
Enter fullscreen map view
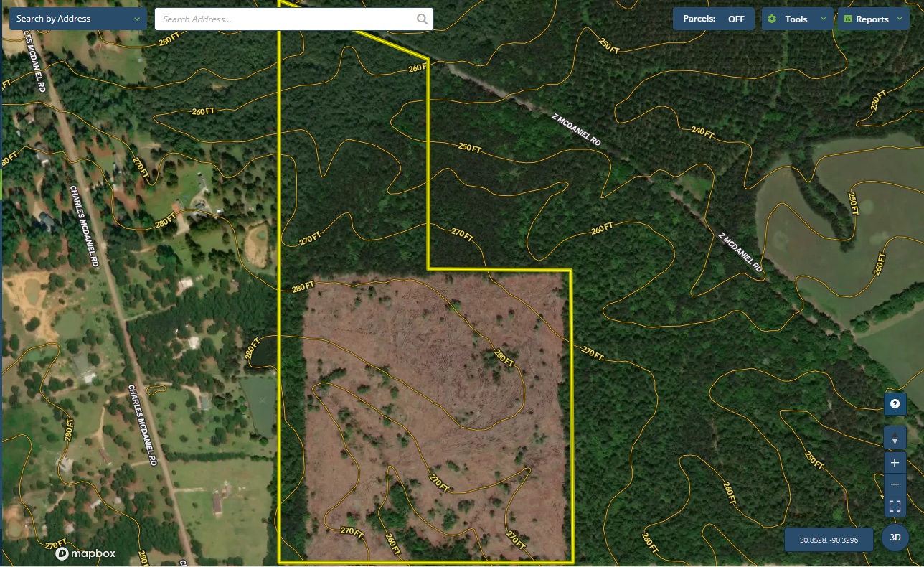895,506
